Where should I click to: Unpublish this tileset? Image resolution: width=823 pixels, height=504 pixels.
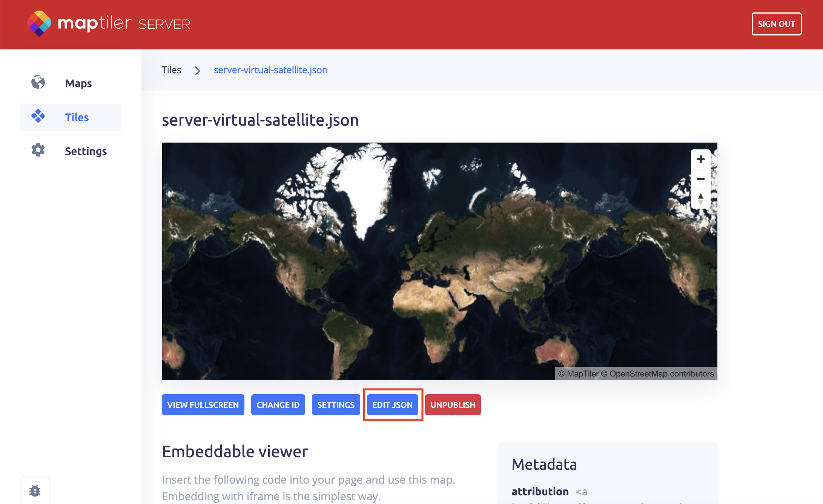point(453,405)
